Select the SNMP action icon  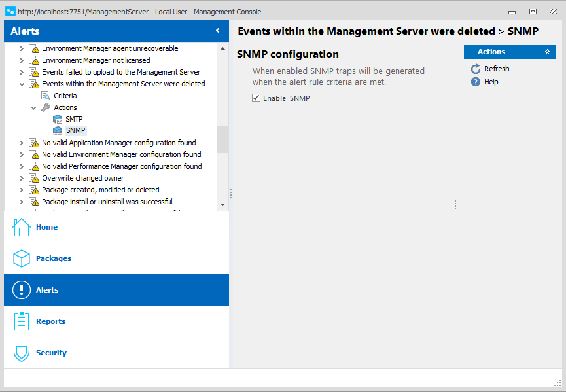pos(57,130)
